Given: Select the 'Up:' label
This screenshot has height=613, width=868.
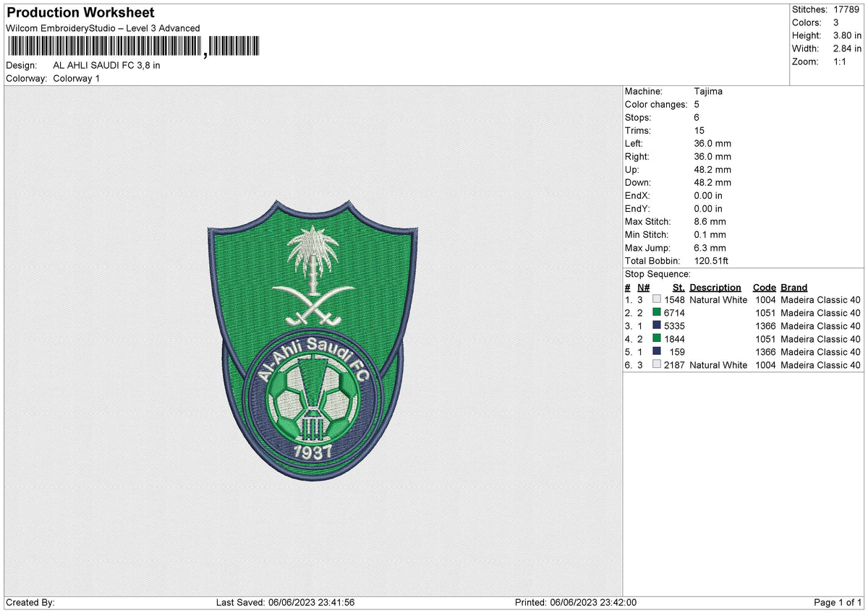Looking at the screenshot, I should (633, 169).
